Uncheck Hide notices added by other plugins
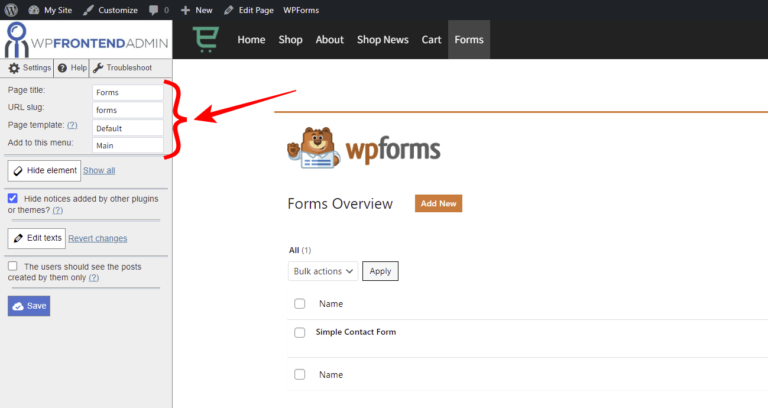Screen dimensions: 768x408 12,198
